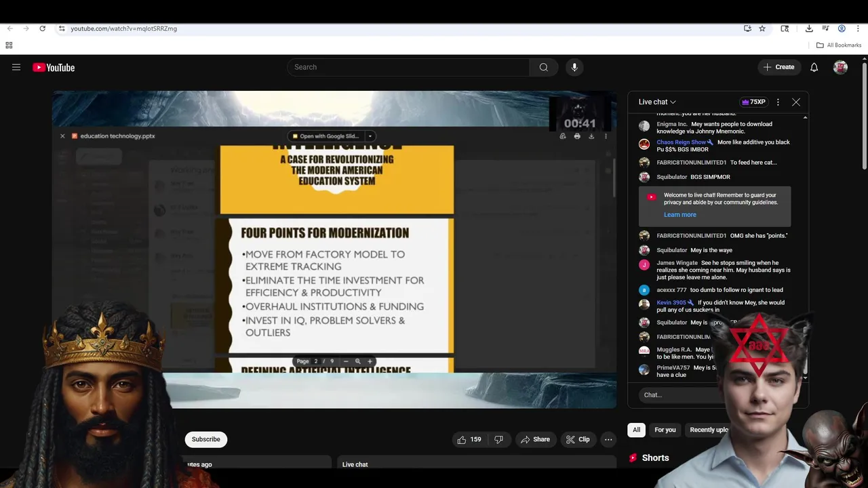
Task: Click zoom in plus in video preview
Action: [x=370, y=361]
